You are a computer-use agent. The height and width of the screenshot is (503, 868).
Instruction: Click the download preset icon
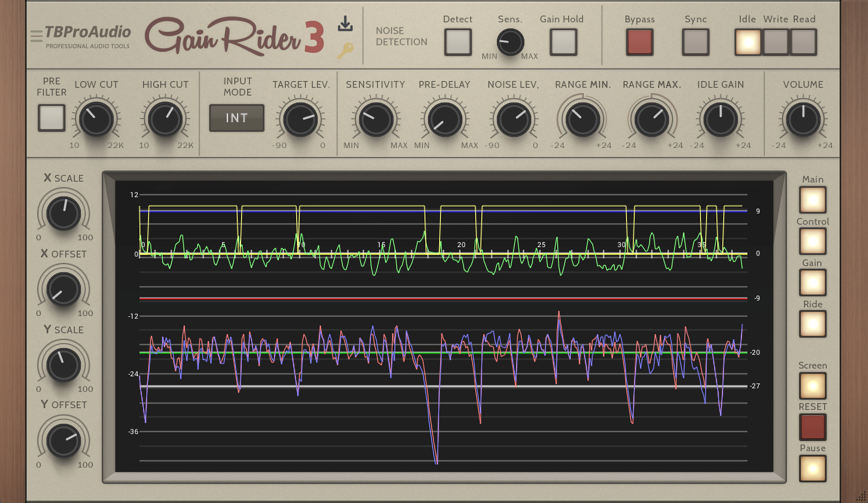(x=345, y=24)
